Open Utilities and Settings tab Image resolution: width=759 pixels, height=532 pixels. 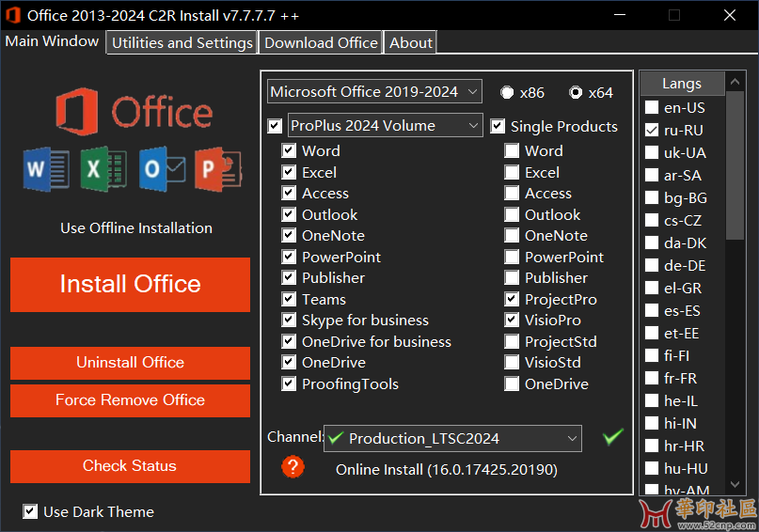[182, 42]
